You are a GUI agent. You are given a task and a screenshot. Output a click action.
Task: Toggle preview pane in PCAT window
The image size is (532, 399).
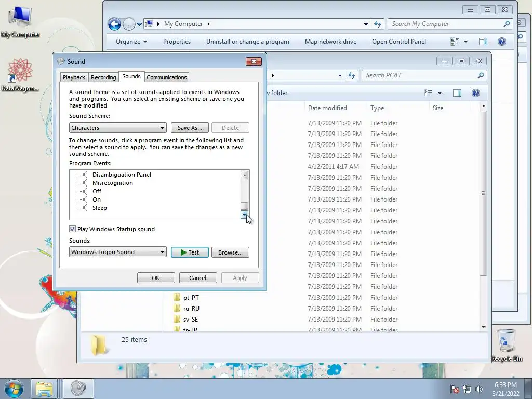(457, 93)
